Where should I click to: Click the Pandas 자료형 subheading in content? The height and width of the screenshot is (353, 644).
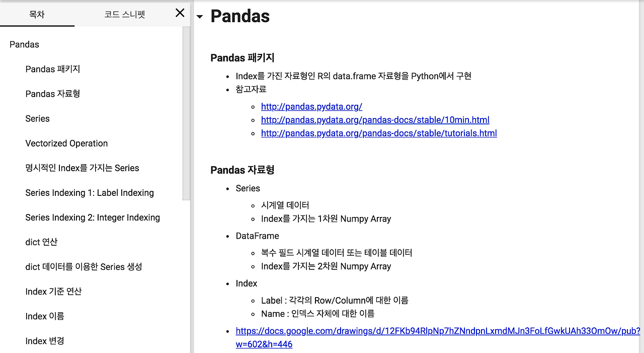point(243,170)
